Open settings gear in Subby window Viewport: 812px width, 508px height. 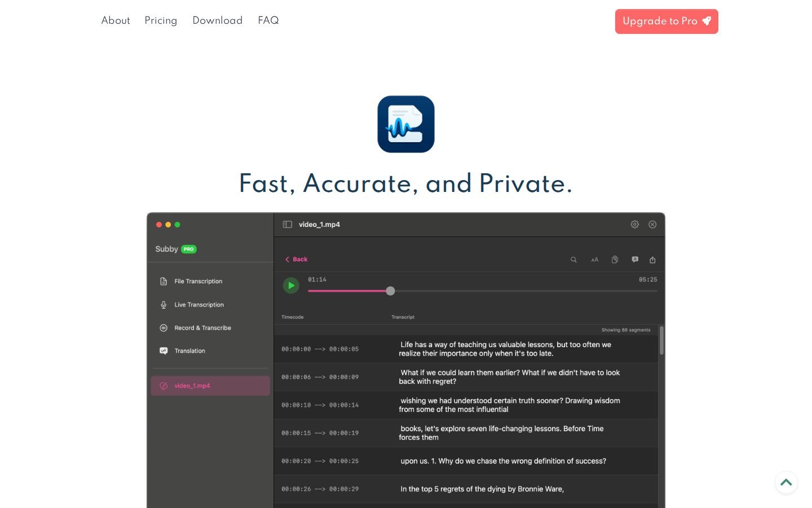tap(634, 225)
